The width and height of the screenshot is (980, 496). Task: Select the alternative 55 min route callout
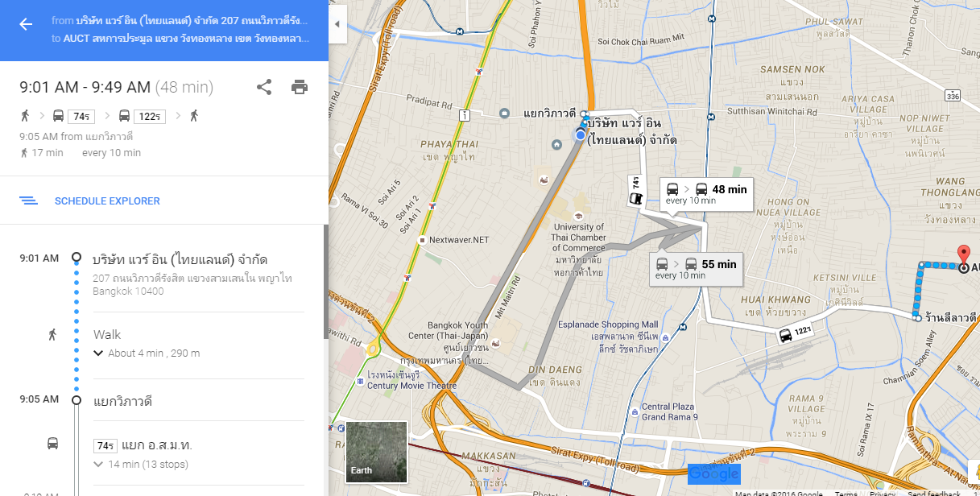(x=696, y=268)
